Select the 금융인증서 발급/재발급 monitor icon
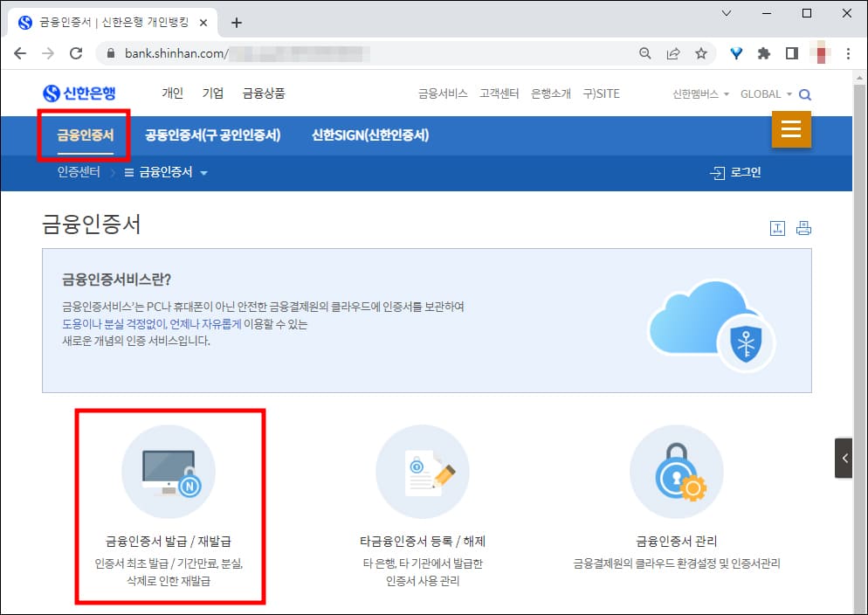 (x=169, y=472)
